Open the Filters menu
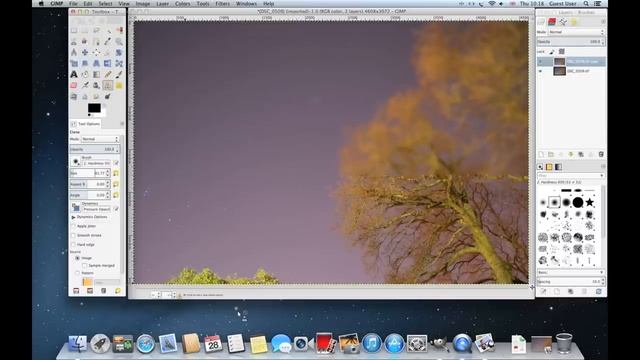The width and height of the screenshot is (640, 360). [x=222, y=4]
